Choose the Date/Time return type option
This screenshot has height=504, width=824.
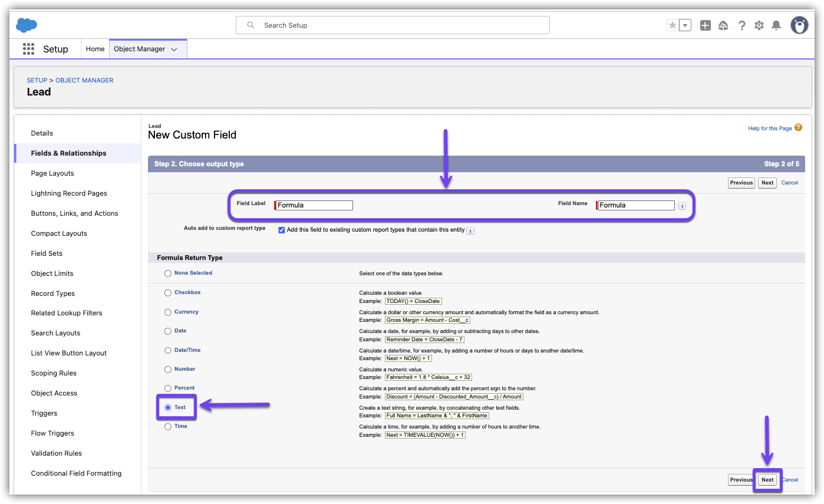click(x=168, y=351)
